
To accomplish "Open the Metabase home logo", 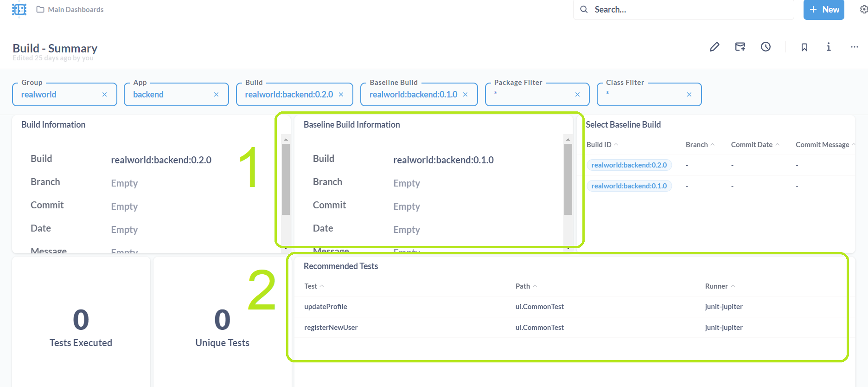I will (19, 9).
